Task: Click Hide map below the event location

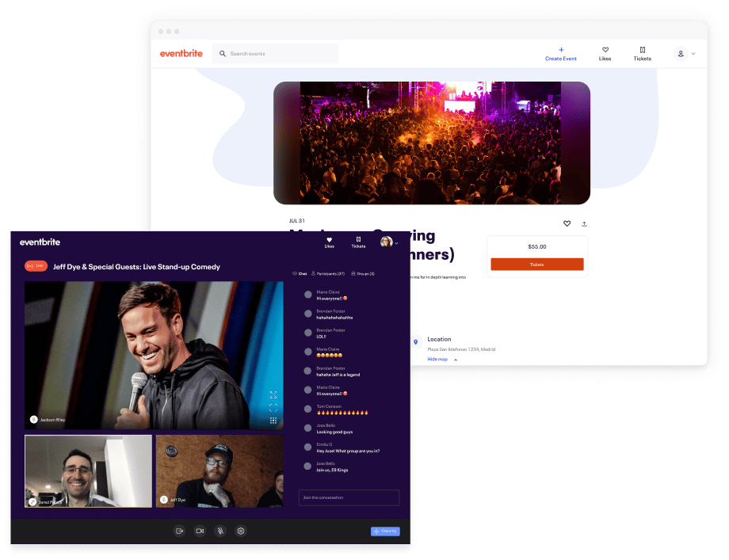Action: [437, 359]
